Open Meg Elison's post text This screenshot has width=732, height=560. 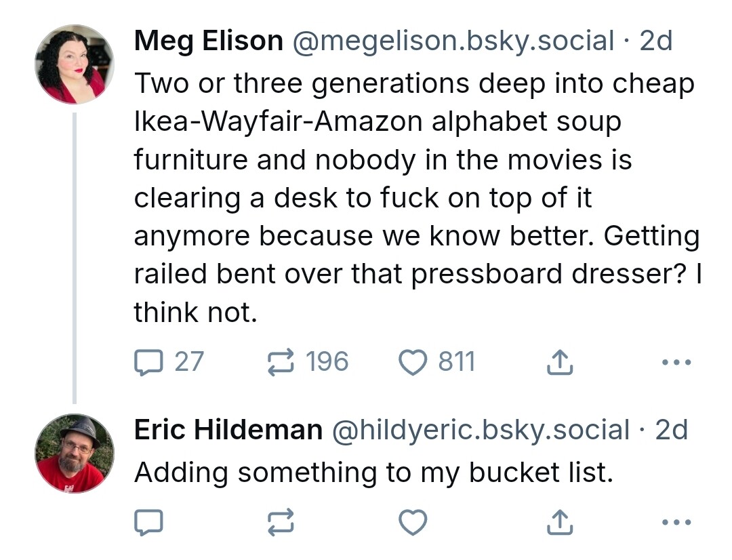[418, 197]
